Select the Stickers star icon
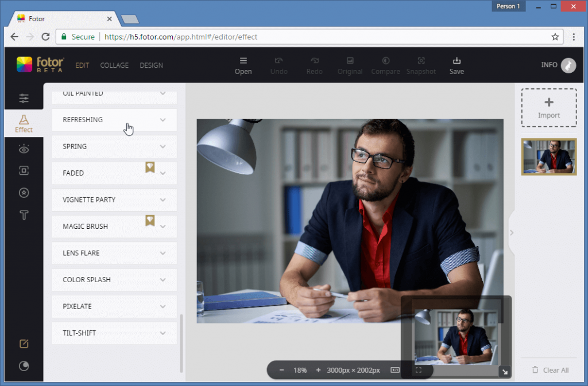 click(x=24, y=193)
